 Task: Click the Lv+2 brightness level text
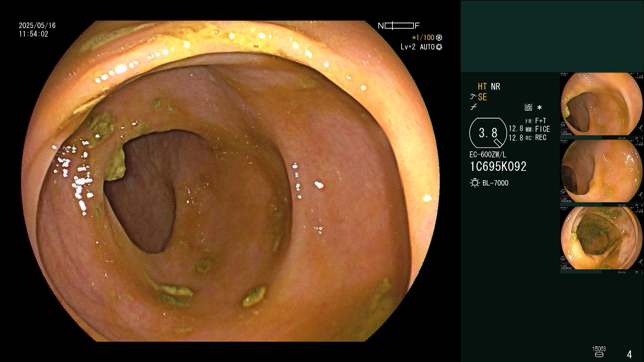tap(408, 47)
